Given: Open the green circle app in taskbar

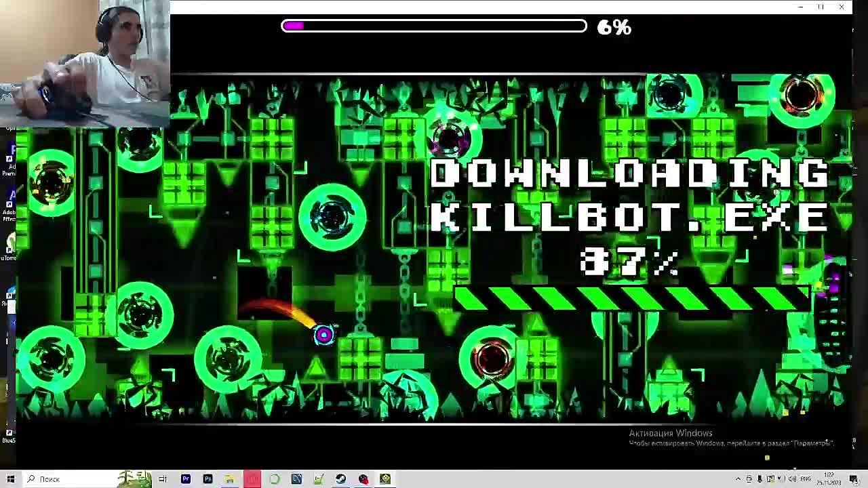Looking at the screenshot, I should point(275,479).
